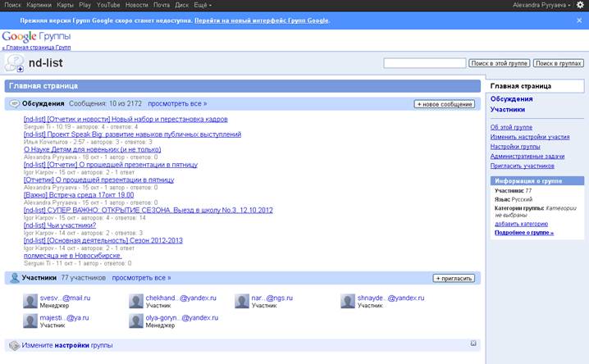Dismiss the group settings tip
The height and width of the screenshot is (364, 589).
pyautogui.click(x=473, y=344)
